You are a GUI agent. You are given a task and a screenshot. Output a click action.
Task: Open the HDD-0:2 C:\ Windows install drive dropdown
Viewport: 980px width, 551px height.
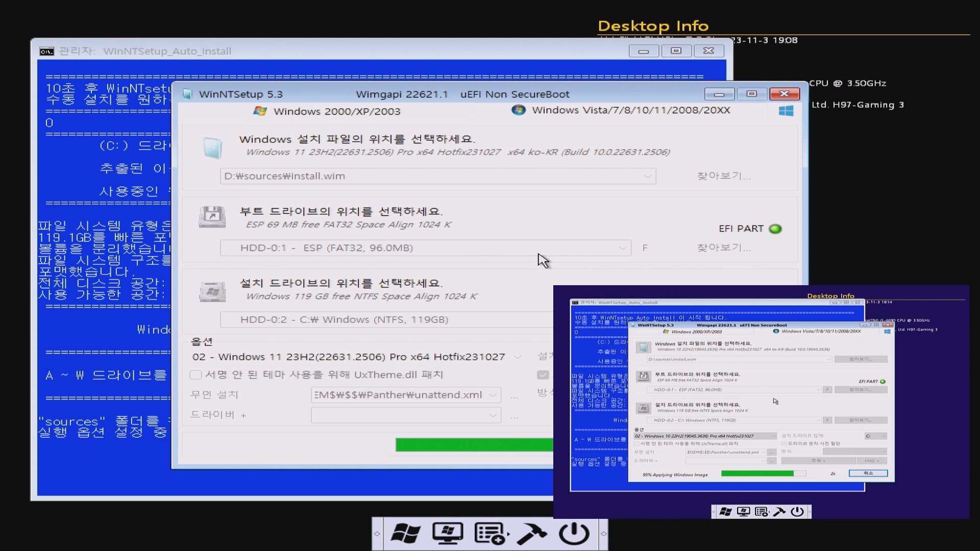(386, 320)
